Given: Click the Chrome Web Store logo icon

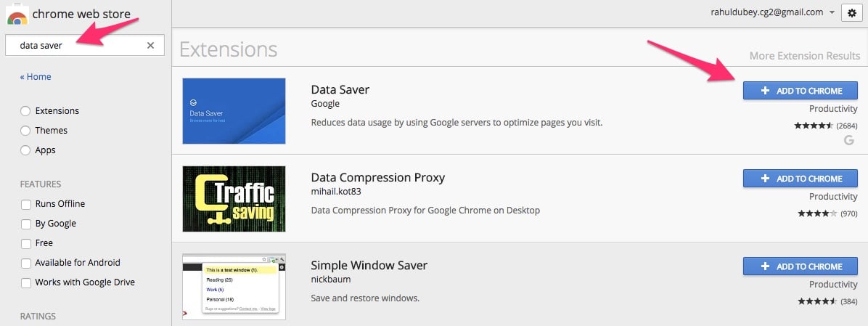Looking at the screenshot, I should click(x=17, y=15).
